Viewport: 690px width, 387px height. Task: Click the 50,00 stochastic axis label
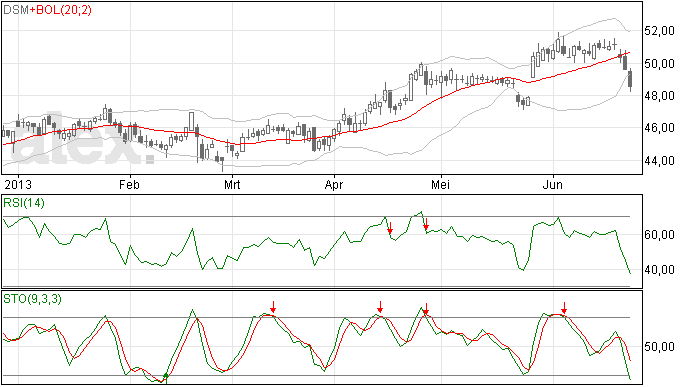click(659, 347)
